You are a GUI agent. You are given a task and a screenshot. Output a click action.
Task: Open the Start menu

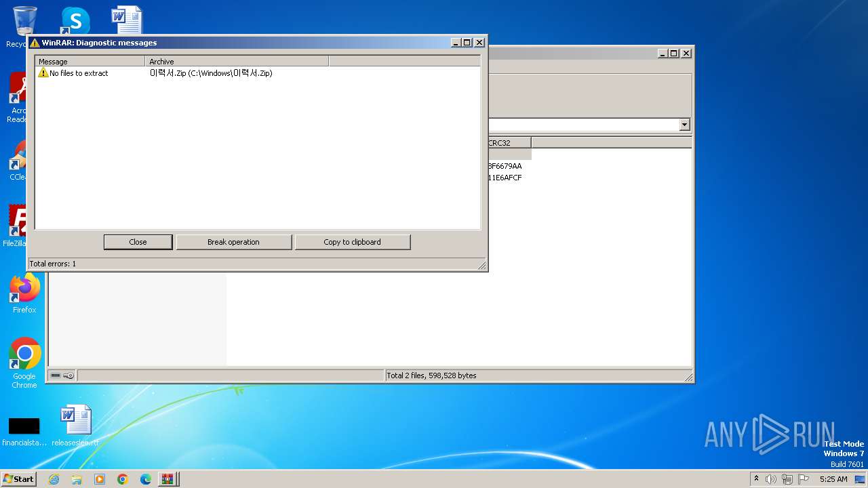(19, 479)
